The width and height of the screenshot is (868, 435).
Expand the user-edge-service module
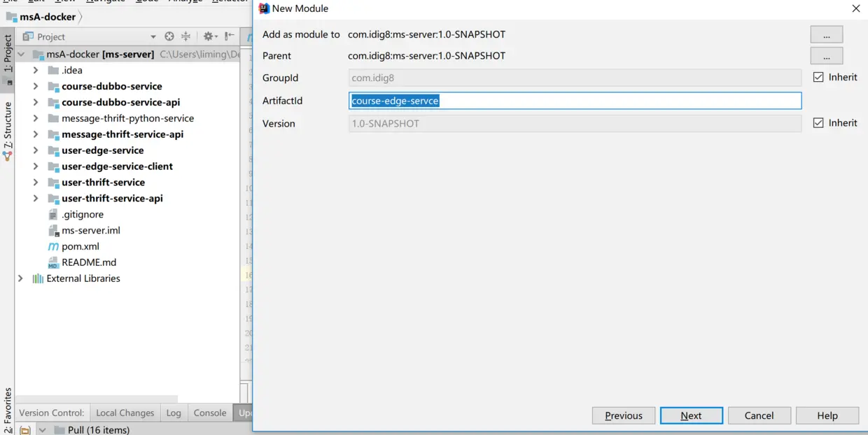(36, 150)
